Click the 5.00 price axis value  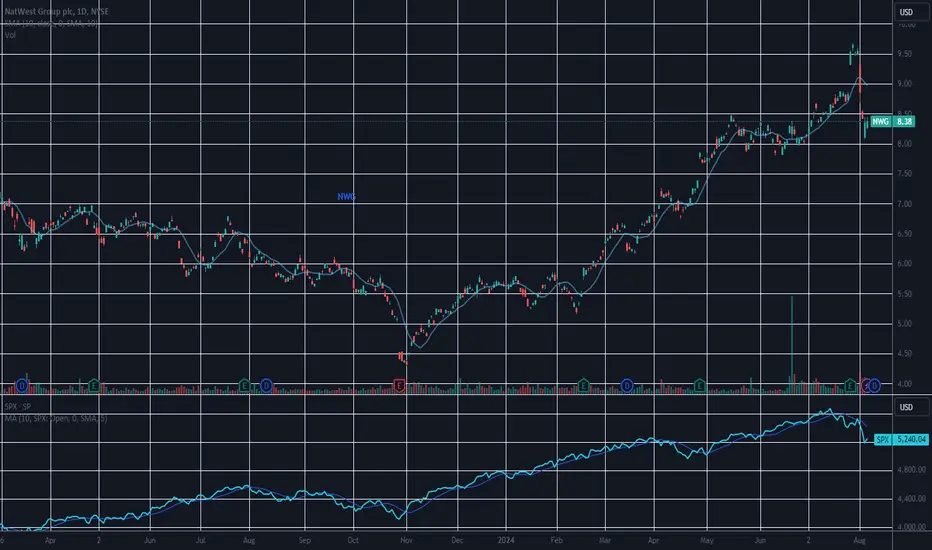(x=905, y=324)
